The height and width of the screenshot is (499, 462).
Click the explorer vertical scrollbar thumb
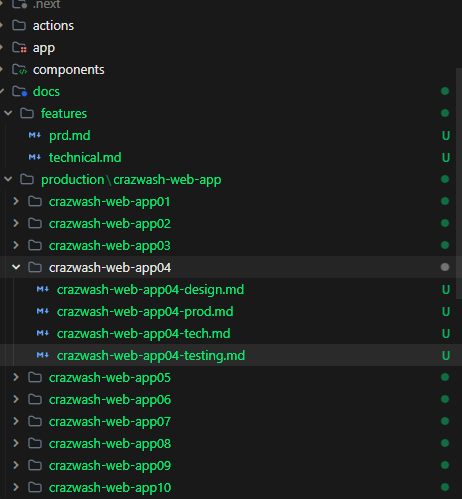pos(459,184)
